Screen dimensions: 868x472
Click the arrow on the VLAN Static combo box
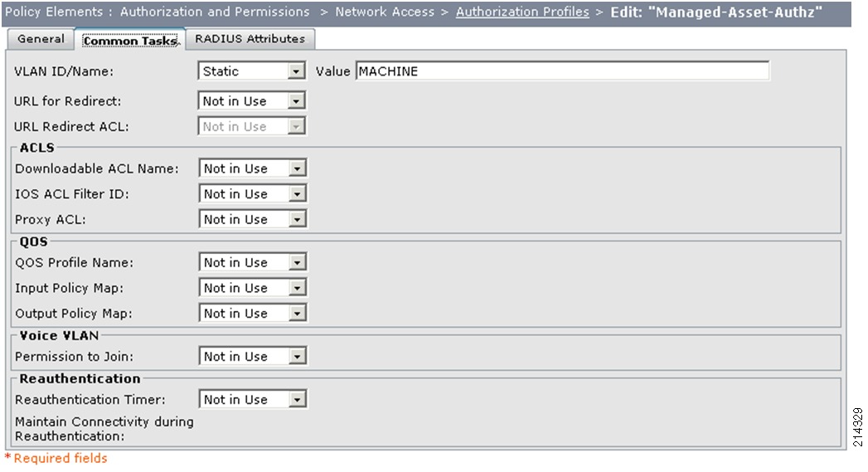296,71
